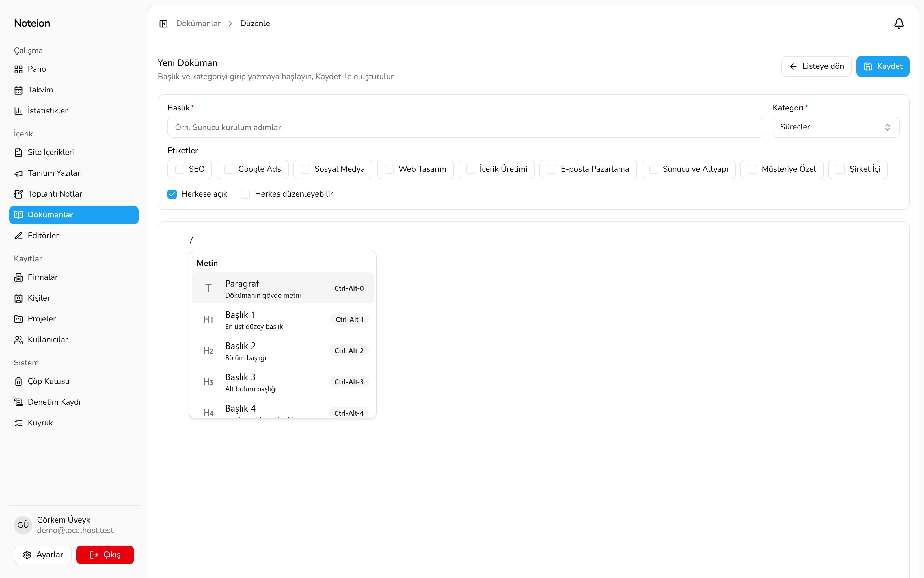Click the Dökümanlar breadcrumb link
Viewport: 924px width, 578px height.
198,23
